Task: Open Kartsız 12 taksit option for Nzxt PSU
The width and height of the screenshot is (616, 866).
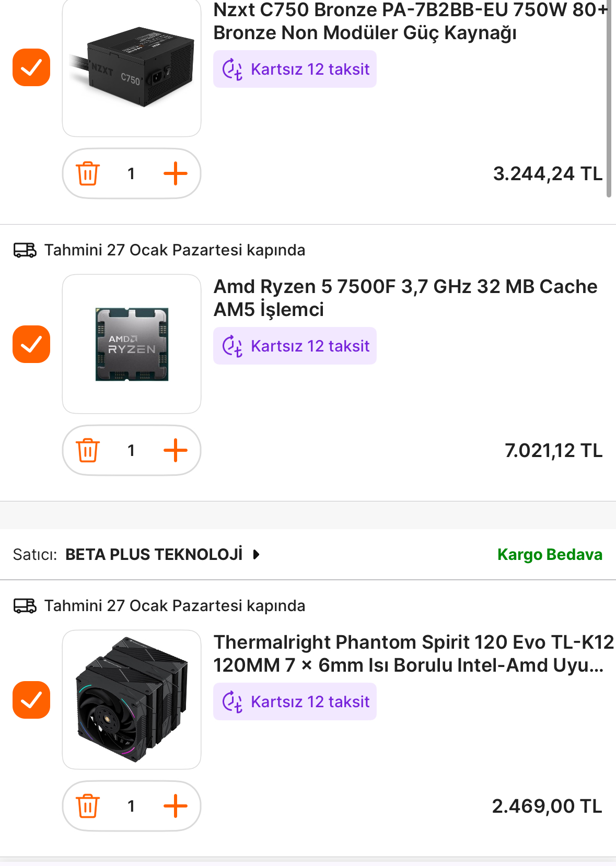Action: (x=295, y=69)
